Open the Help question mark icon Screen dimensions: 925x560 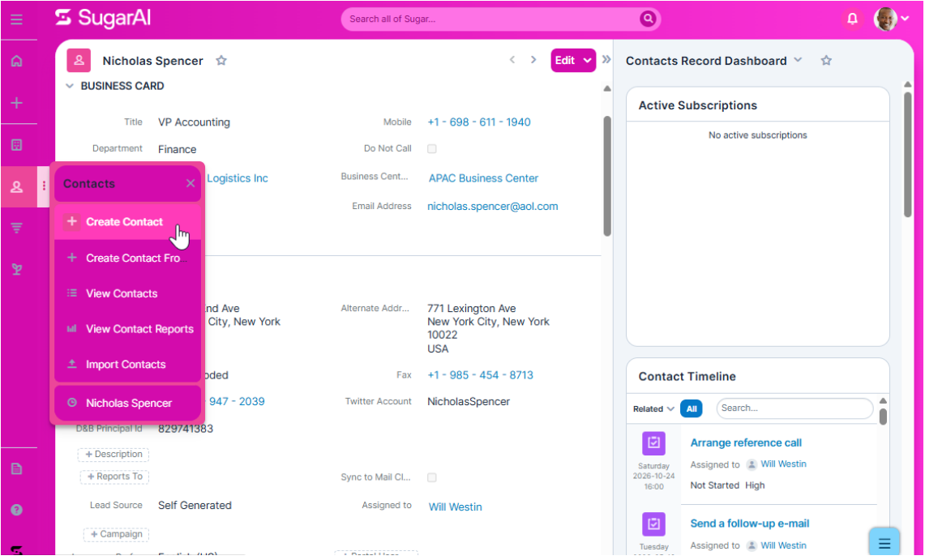pyautogui.click(x=16, y=510)
